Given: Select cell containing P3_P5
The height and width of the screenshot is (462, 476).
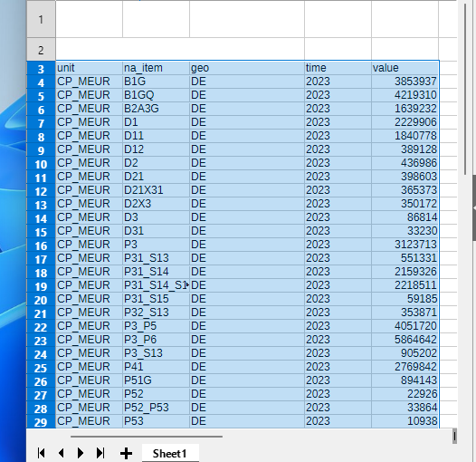Looking at the screenshot, I should pos(156,326).
